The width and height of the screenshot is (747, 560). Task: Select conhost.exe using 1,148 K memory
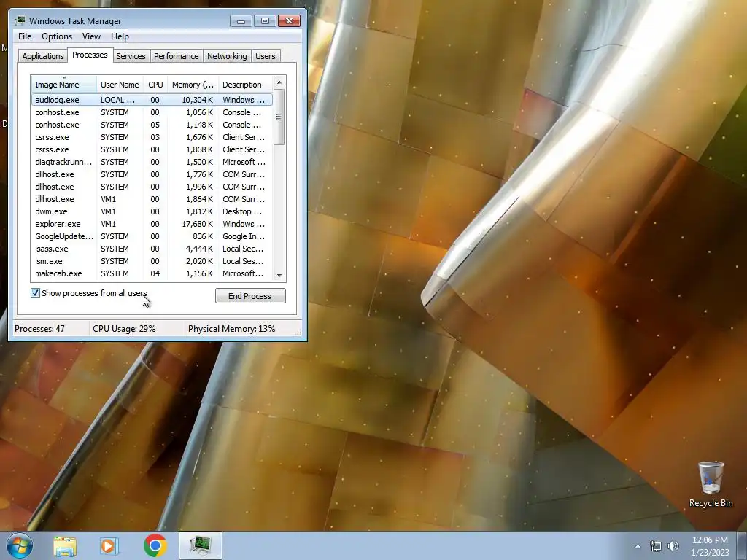[152, 125]
